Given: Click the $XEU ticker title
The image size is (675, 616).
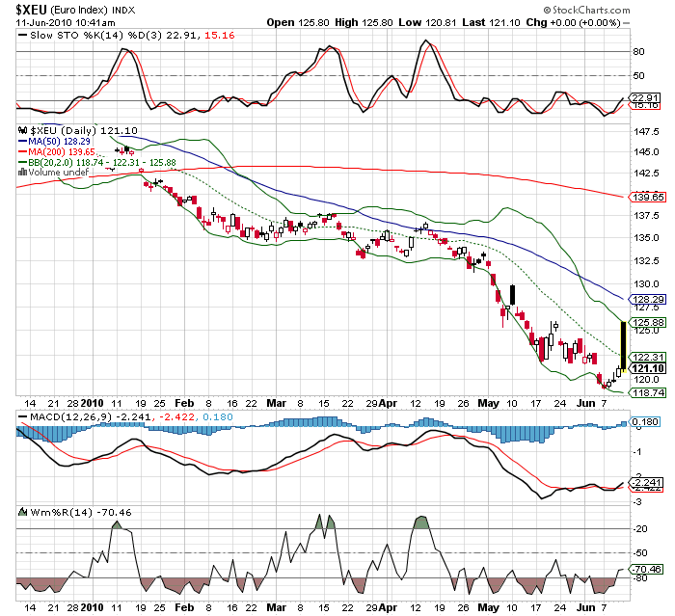Looking at the screenshot, I should coord(31,10).
